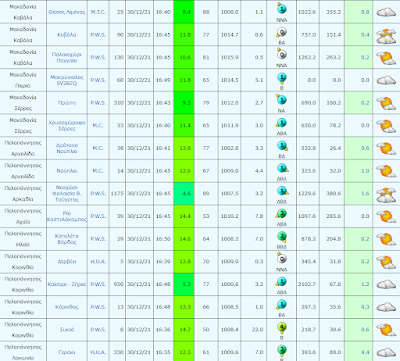Click the cloud icon for Κόρινθος station
400x361 pixels.
[x=386, y=307]
